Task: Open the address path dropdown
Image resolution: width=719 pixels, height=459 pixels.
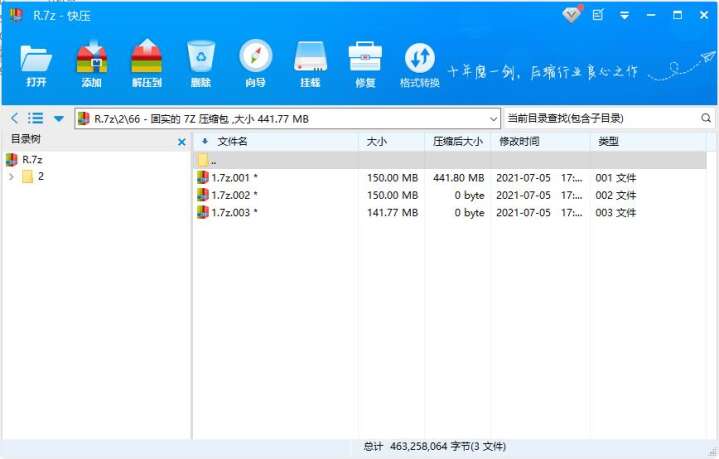Action: click(x=493, y=118)
